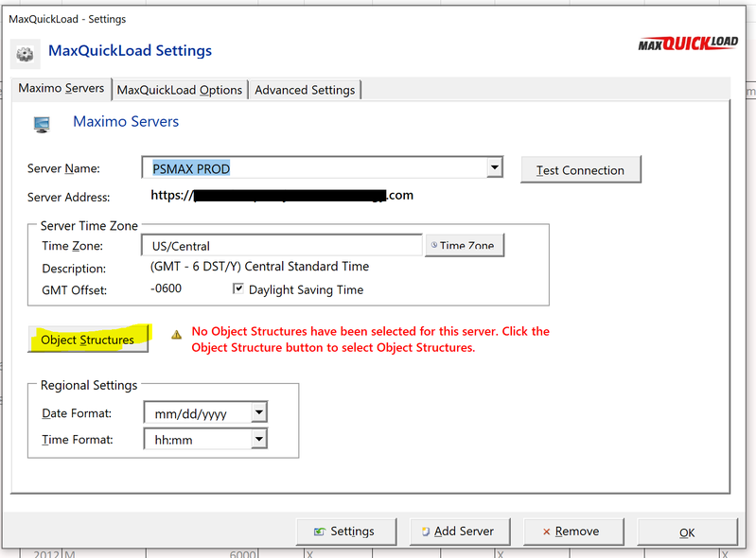
Task: Open the MaxQuickLoad Options tab
Action: [x=180, y=90]
